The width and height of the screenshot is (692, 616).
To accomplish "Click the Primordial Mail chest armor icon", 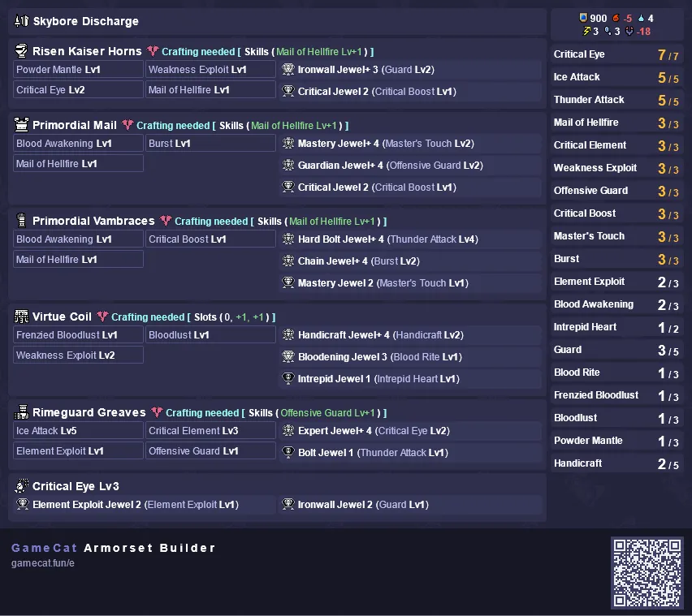I will tap(21, 125).
